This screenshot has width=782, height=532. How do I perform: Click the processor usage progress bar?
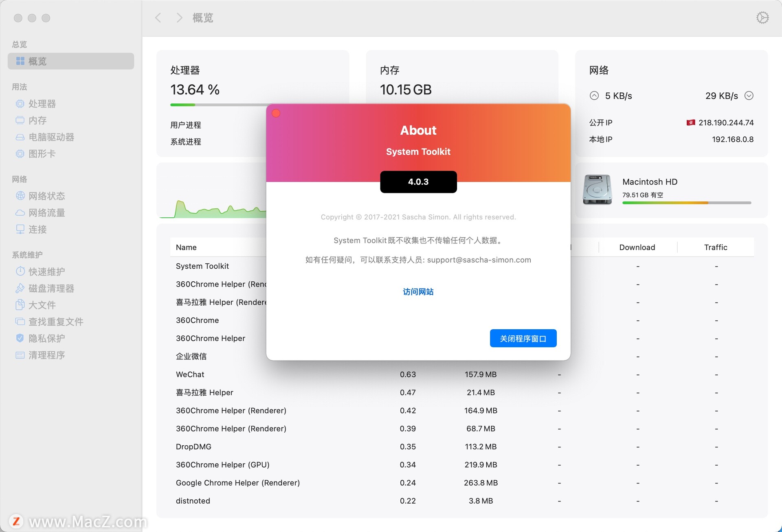click(218, 105)
